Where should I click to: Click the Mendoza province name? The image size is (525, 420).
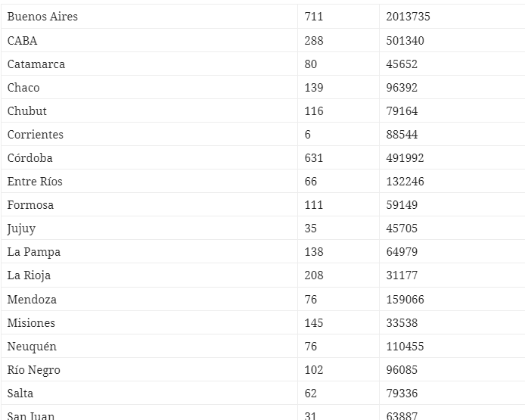click(32, 300)
